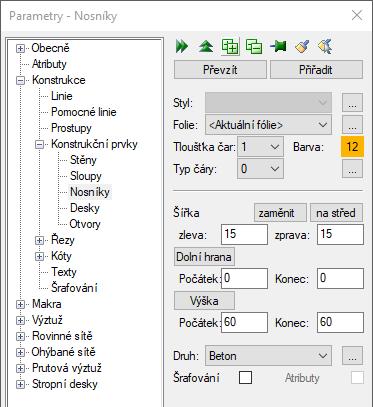The image size is (373, 407).
Task: Click the zprava width input field
Action: coord(340,234)
